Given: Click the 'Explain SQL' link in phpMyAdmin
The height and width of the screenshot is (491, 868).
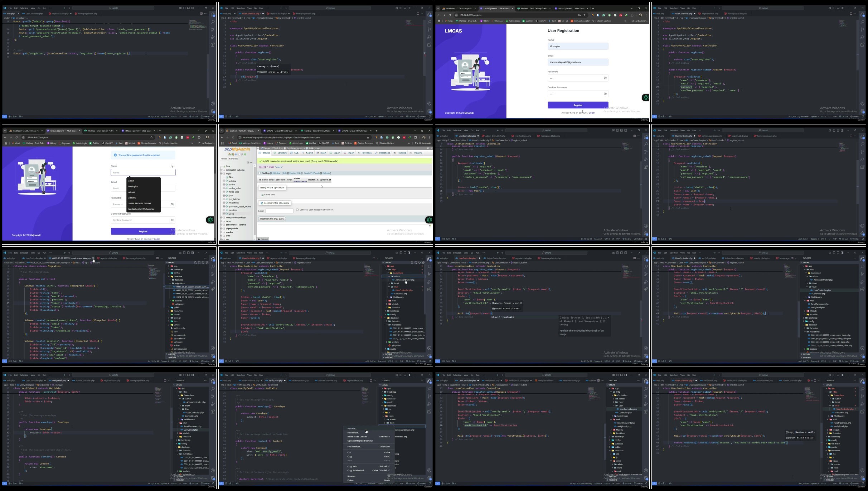Looking at the screenshot, I should 295,173.
